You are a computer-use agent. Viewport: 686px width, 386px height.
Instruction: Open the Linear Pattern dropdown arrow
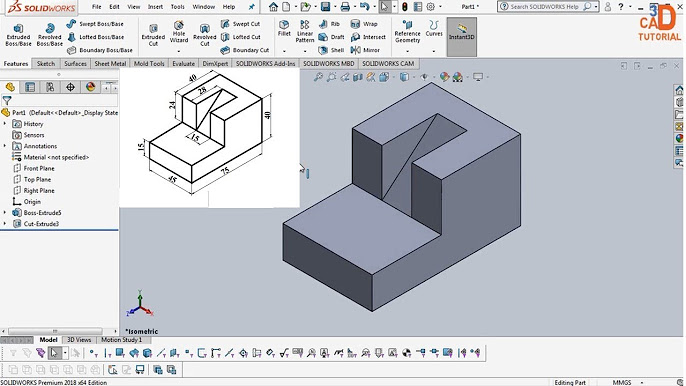305,51
